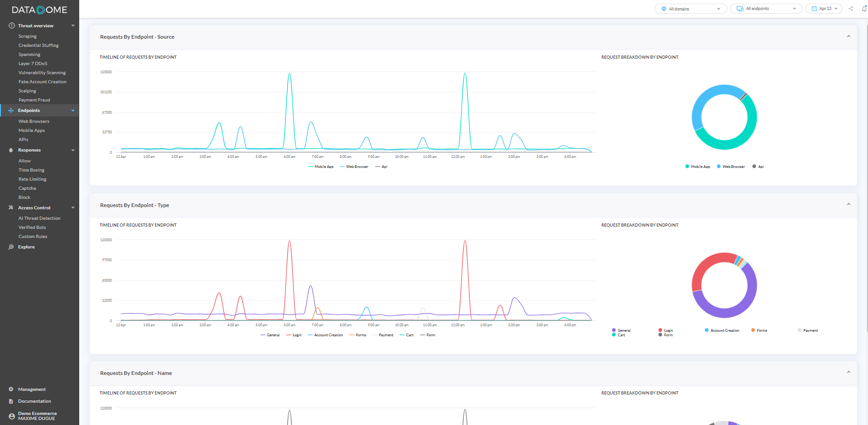This screenshot has width=868, height=425.
Task: Click the Threat overview alert icon
Action: 12,25
